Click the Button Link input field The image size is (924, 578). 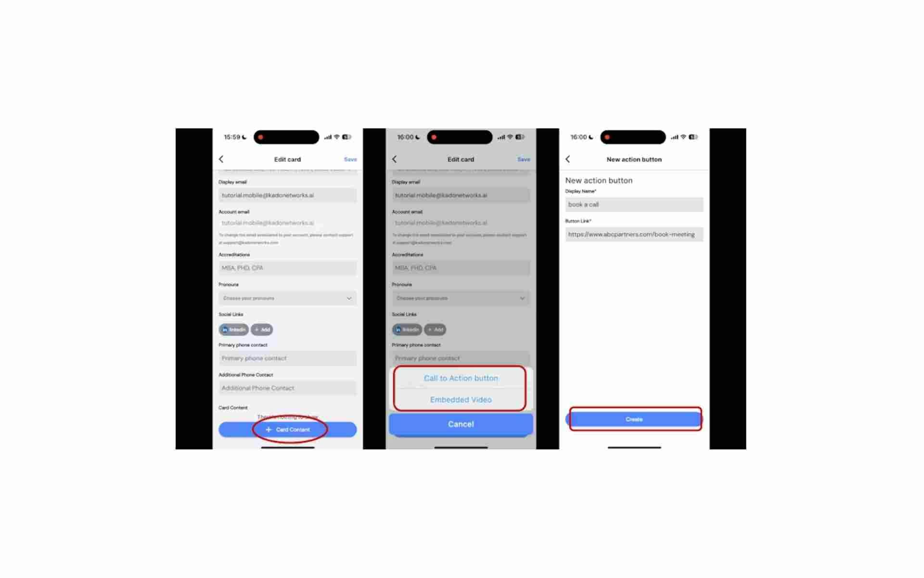pyautogui.click(x=633, y=235)
